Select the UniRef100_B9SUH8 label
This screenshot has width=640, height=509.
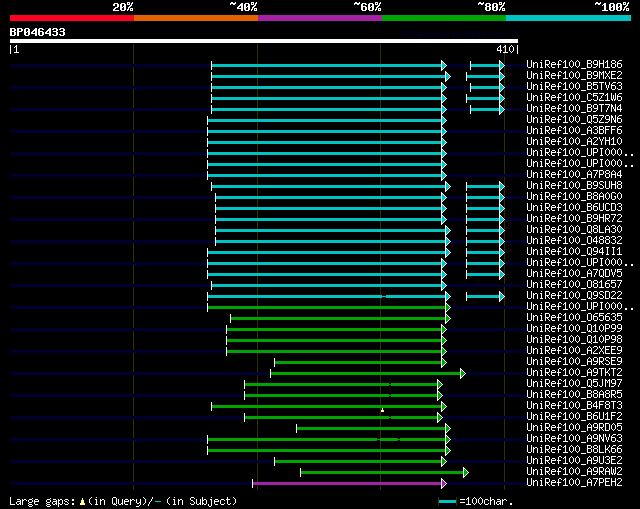point(574,186)
